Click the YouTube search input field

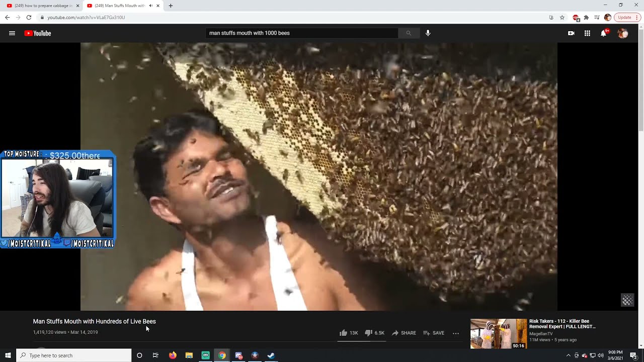(x=302, y=33)
